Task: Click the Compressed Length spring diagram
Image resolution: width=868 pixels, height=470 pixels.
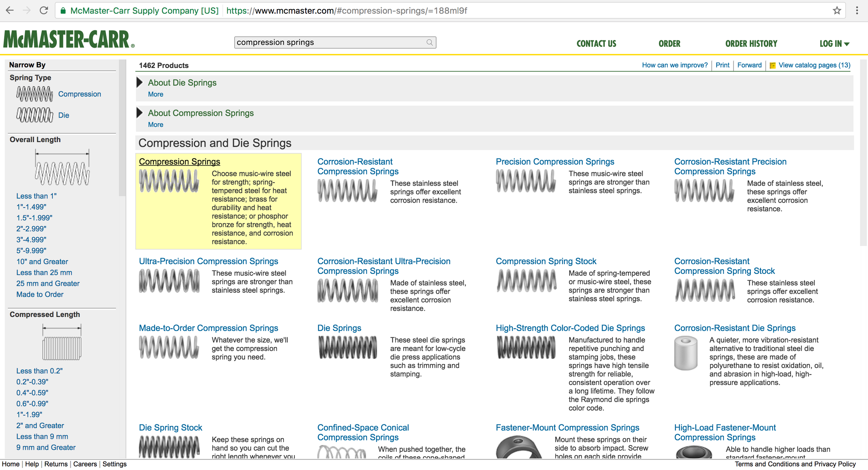Action: point(62,342)
